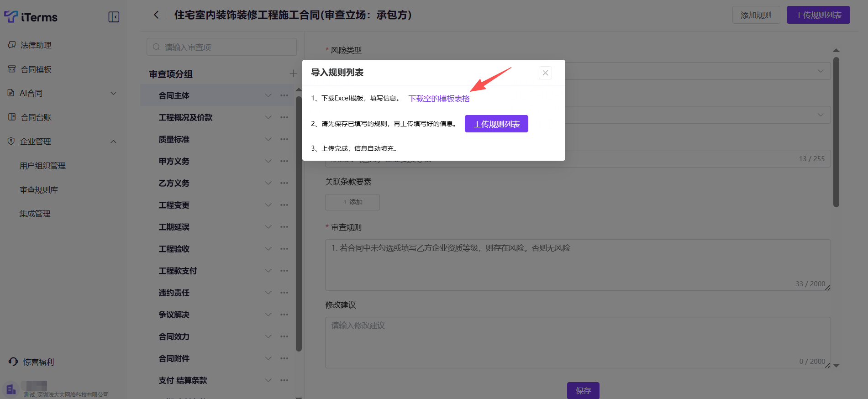Click the form scrollbar up arrow
The height and width of the screenshot is (399, 868).
pyautogui.click(x=836, y=50)
